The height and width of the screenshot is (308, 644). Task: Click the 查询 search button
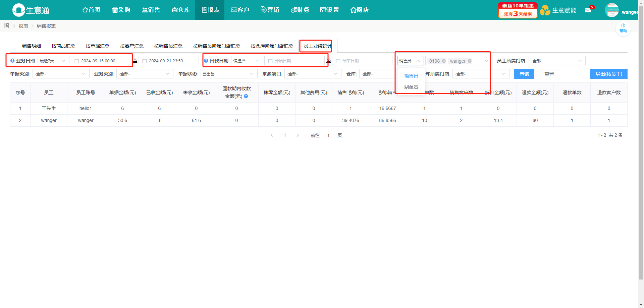524,74
